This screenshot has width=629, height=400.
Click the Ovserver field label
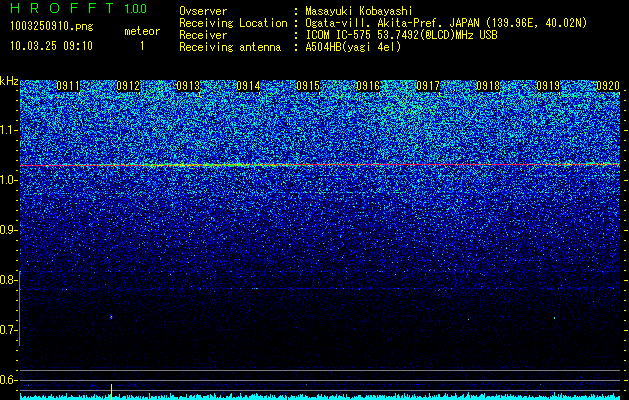coord(203,11)
